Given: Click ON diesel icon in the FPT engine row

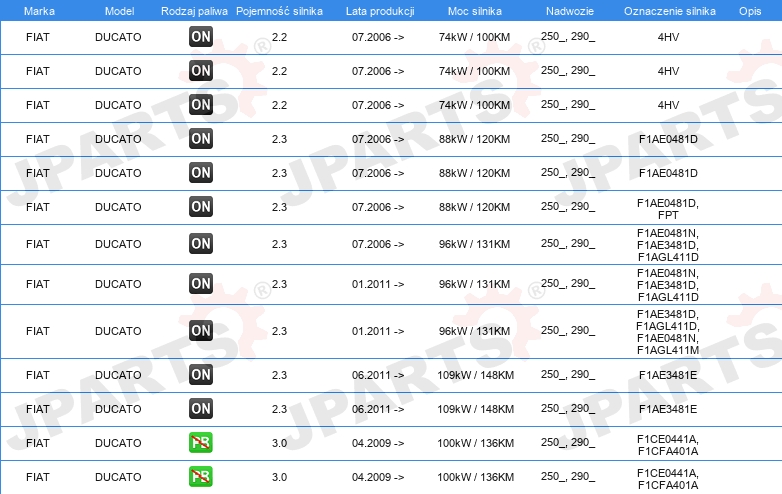Looking at the screenshot, I should [201, 206].
